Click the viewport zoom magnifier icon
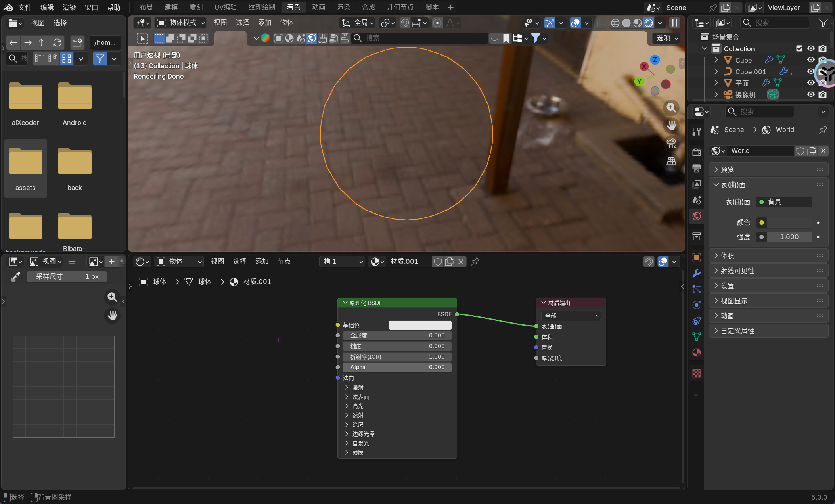This screenshot has height=504, width=835. tap(671, 107)
